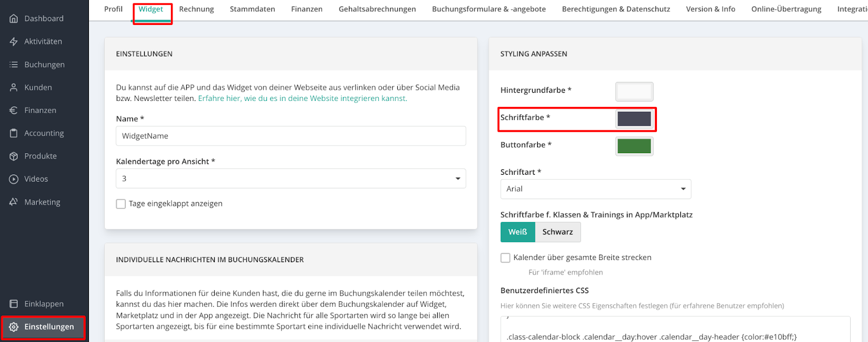868x342 pixels.
Task: Select Weiß font color toggle
Action: [x=518, y=232]
